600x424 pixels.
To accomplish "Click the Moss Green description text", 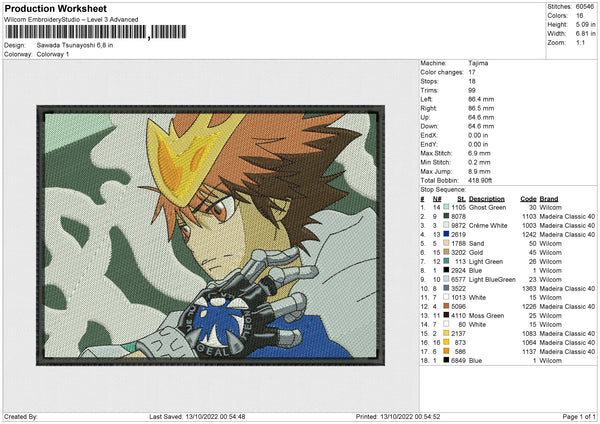I will tap(486, 315).
